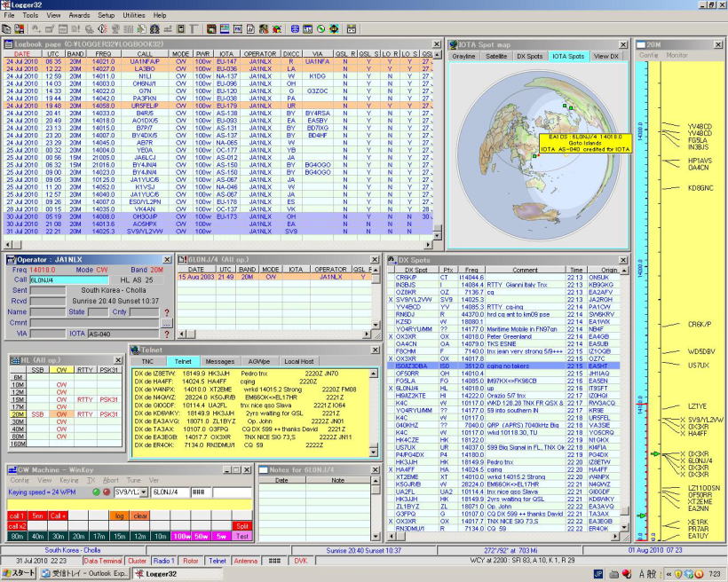
Task: Click the orange clear button
Action: click(x=139, y=515)
